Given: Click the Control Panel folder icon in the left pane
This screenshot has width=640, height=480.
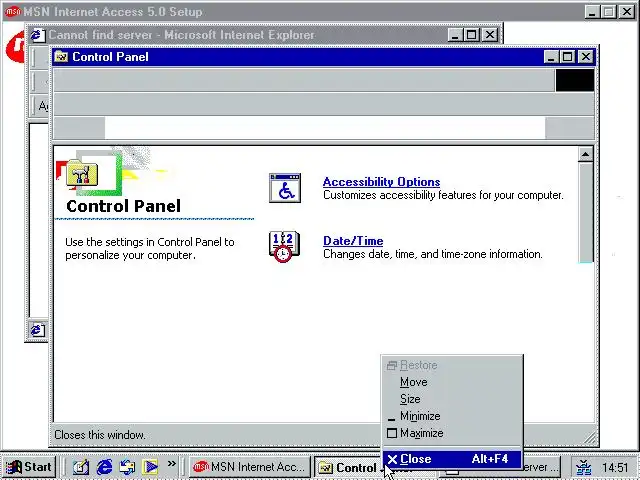Looking at the screenshot, I should tap(82, 173).
